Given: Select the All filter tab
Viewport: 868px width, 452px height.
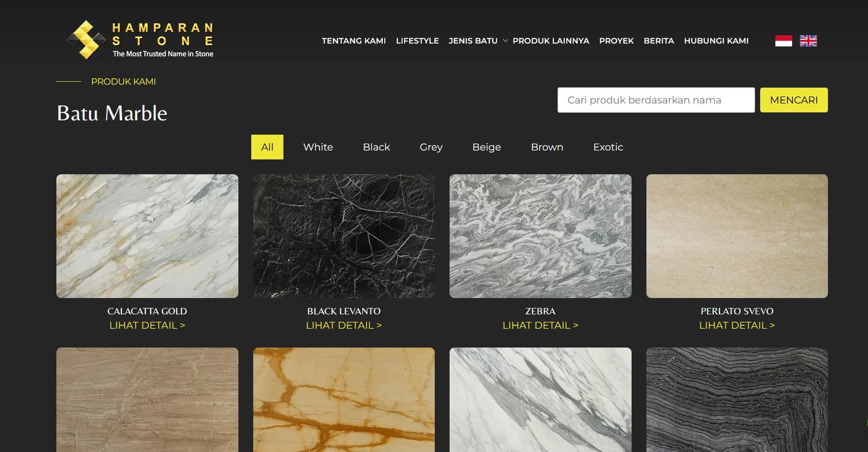Looking at the screenshot, I should 267,147.
